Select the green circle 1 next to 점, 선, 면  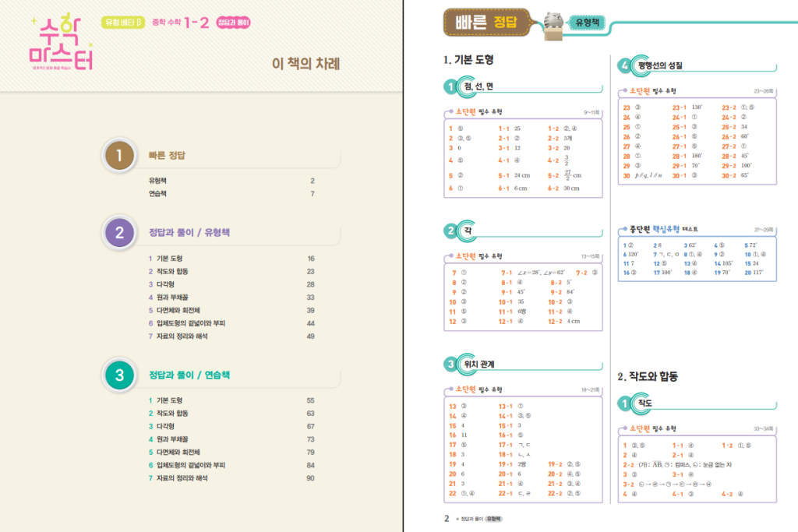tap(450, 86)
